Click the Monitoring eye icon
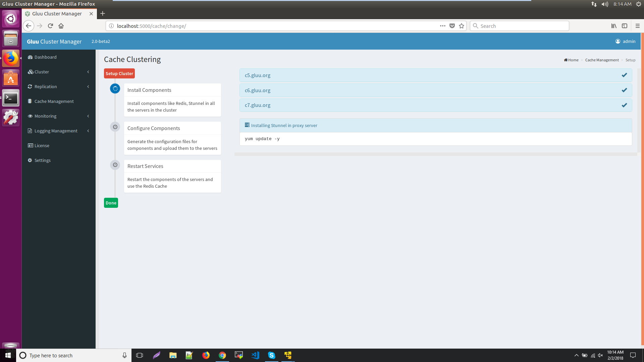The height and width of the screenshot is (362, 644). 30,116
